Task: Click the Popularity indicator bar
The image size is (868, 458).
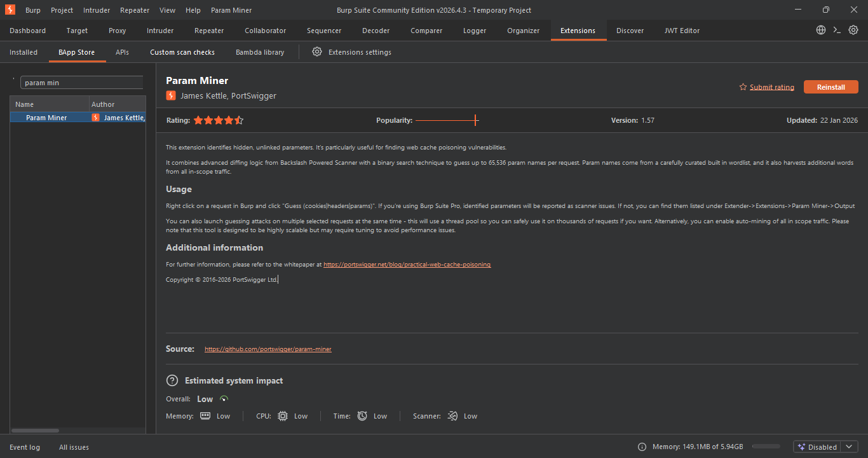Action: tap(447, 120)
